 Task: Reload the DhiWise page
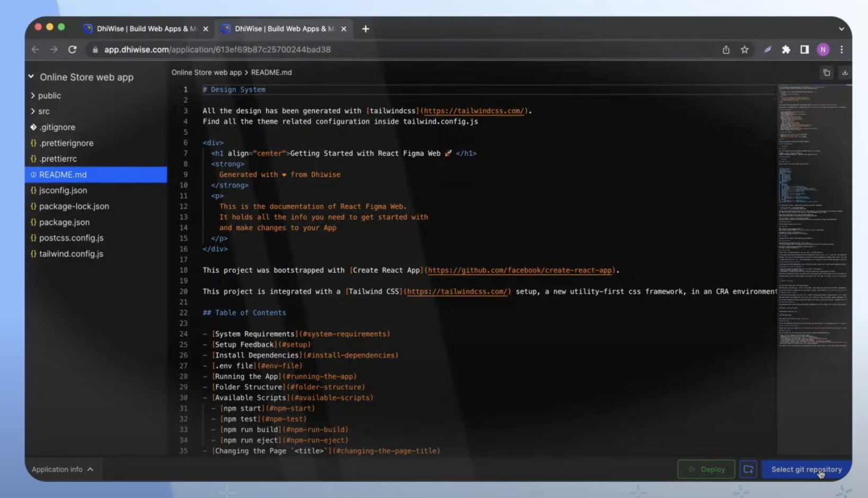click(x=73, y=49)
